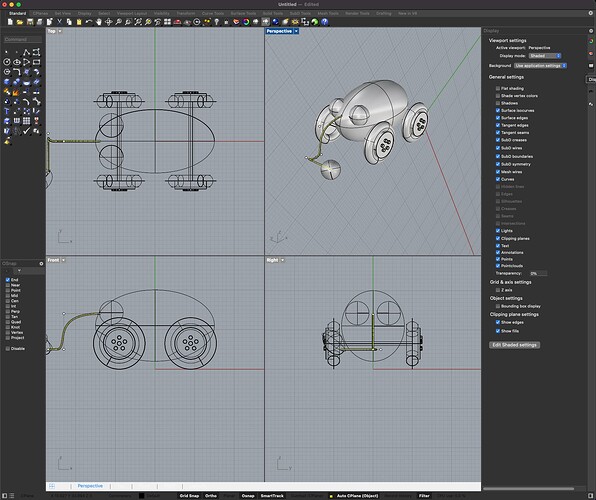Toggle the Clipping planes checkbox
596x500 pixels.
pyautogui.click(x=498, y=238)
